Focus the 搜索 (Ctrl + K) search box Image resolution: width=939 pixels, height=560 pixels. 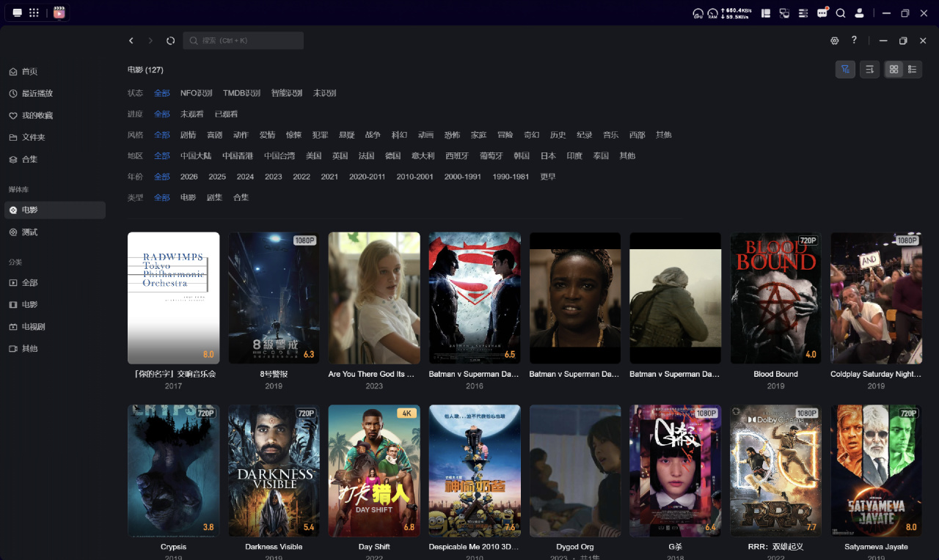tap(243, 40)
